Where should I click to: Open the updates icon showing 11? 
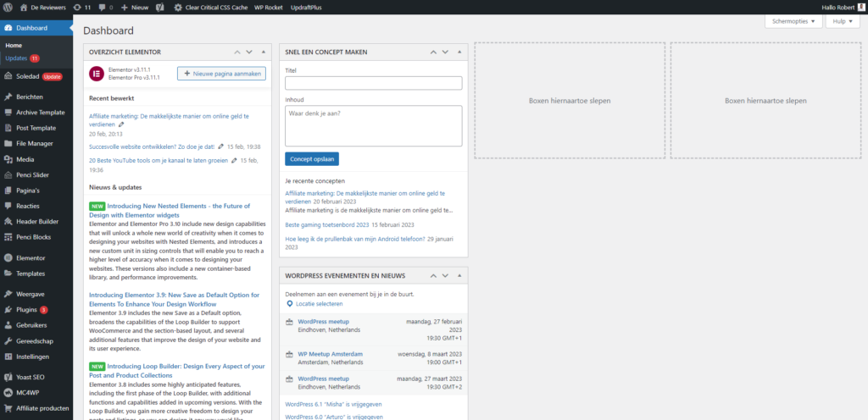(x=81, y=7)
